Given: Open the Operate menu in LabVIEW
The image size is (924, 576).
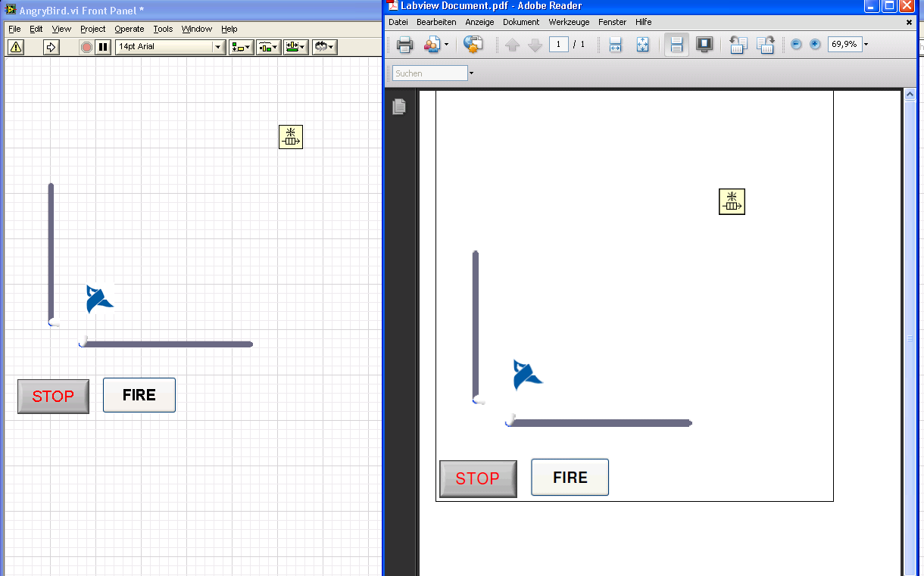Looking at the screenshot, I should click(130, 29).
